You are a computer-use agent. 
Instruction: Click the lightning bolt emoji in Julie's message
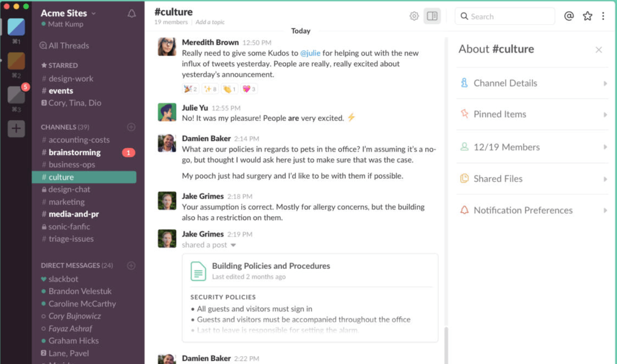coord(351,118)
